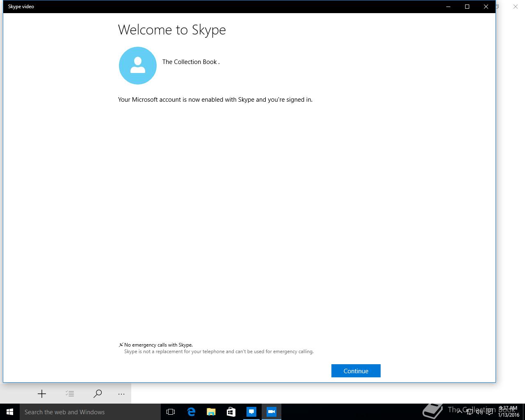Click the selection checklist icon in bottom bar
The width and height of the screenshot is (525, 420).
pyautogui.click(x=70, y=394)
